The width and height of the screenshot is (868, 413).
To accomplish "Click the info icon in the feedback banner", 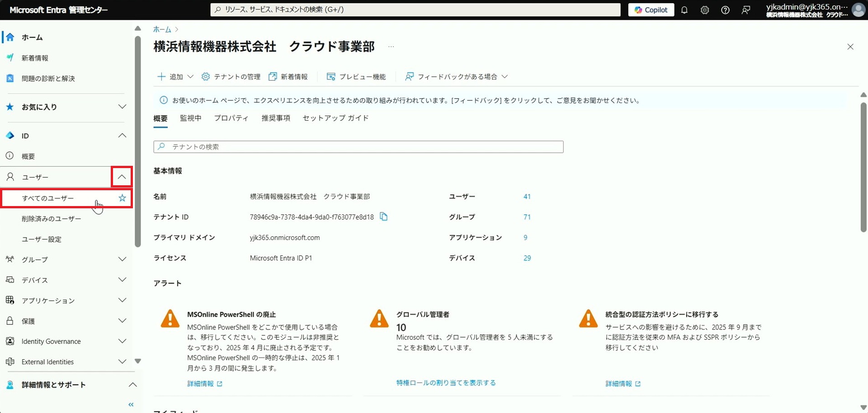I will [x=164, y=100].
